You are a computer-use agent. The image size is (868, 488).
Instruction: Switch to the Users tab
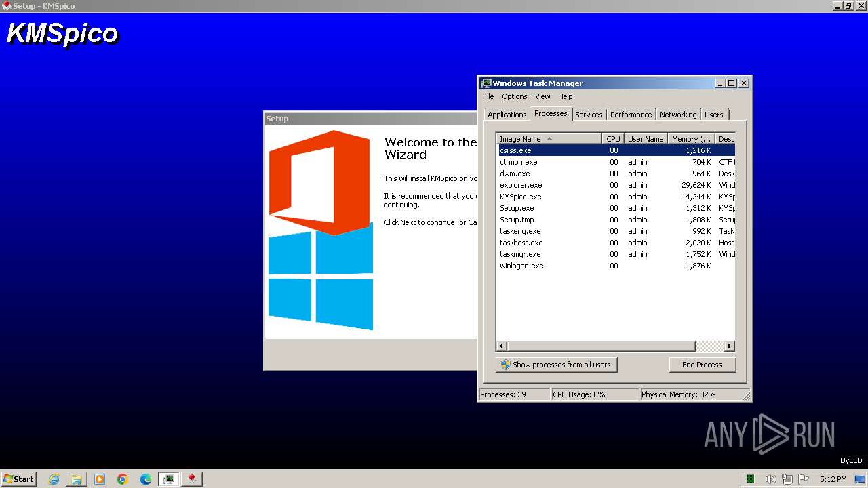714,115
